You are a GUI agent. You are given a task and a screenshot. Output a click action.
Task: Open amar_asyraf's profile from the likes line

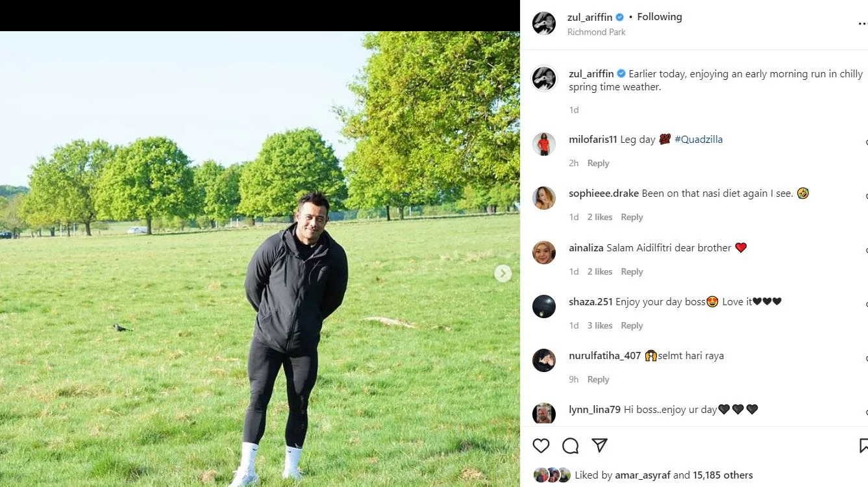pos(641,475)
